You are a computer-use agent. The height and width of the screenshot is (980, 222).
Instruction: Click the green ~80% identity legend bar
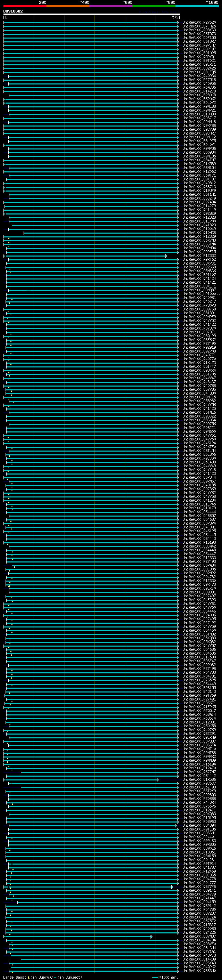tap(154, 7)
